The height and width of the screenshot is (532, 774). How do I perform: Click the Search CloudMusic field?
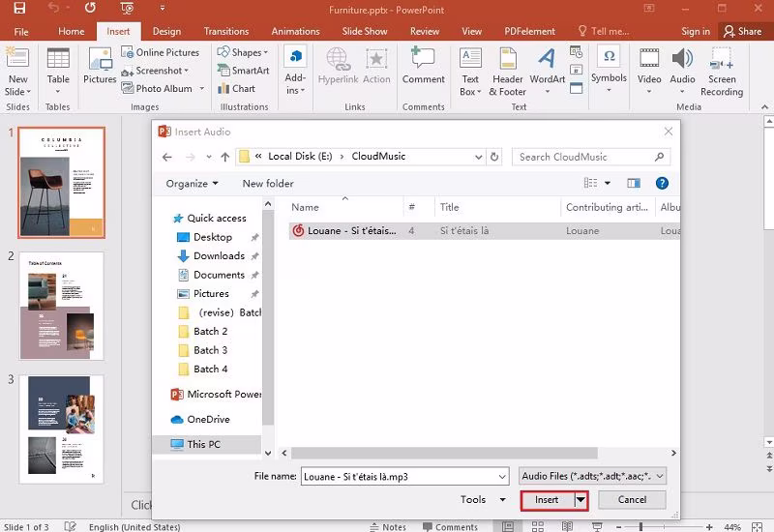click(x=591, y=157)
